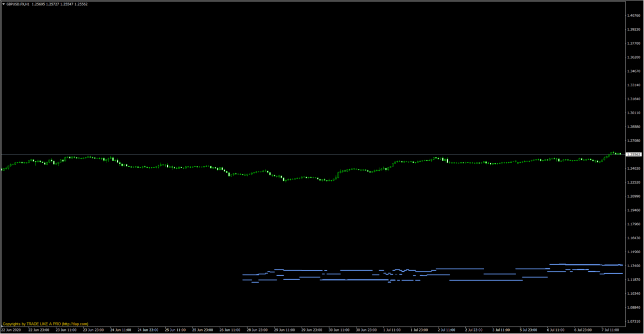The image size is (644, 334).
Task: Click price level 1.24020 on the axis
Action: [634, 168]
